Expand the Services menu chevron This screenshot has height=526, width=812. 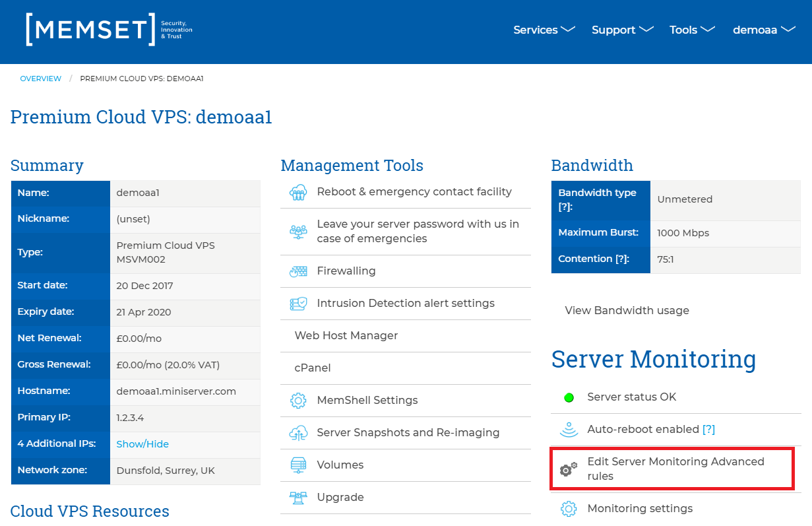point(568,30)
